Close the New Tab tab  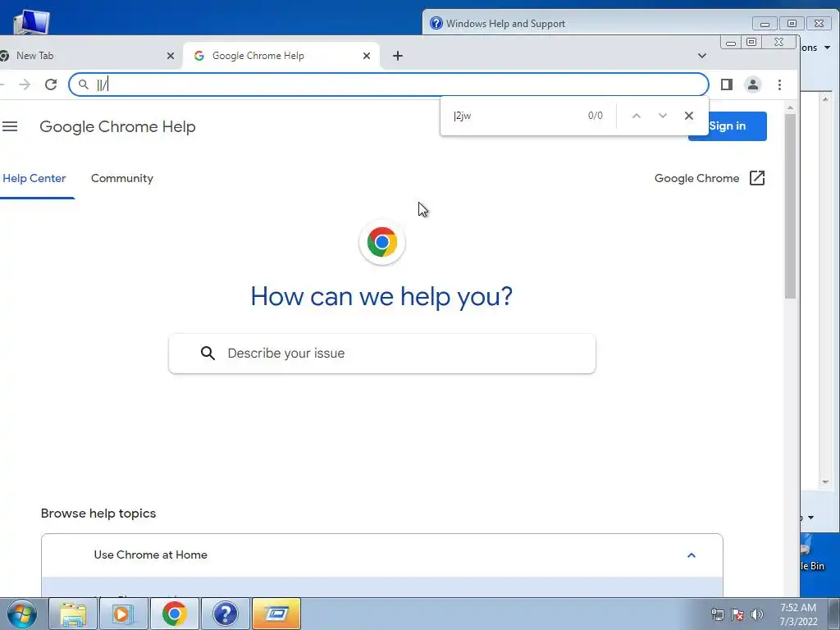click(171, 56)
